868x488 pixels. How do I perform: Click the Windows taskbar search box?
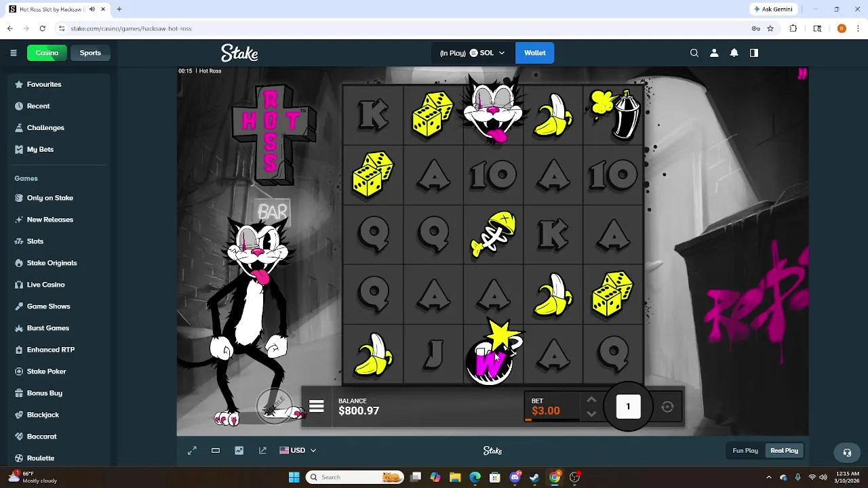pos(355,477)
